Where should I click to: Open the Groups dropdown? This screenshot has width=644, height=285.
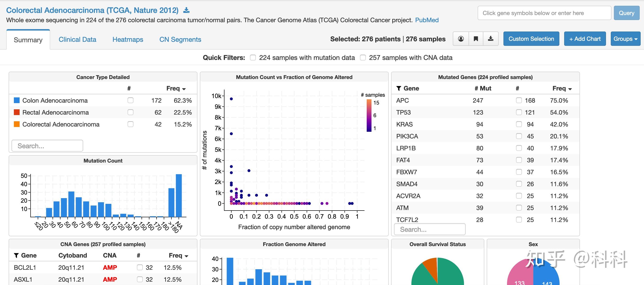coord(625,39)
